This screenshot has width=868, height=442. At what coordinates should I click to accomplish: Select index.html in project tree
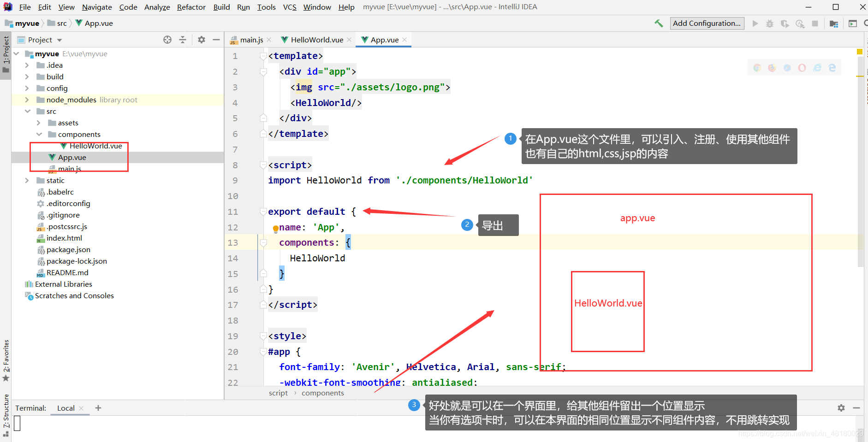[x=64, y=238]
